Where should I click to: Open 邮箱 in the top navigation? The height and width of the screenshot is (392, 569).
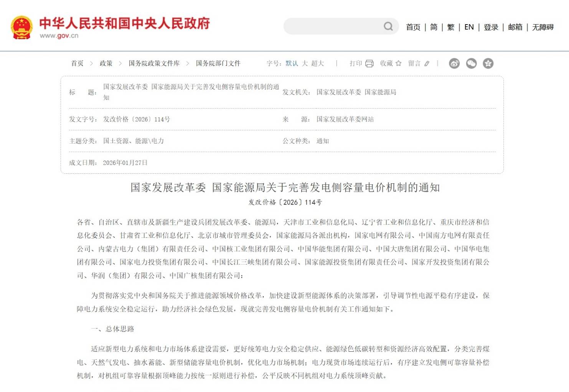point(515,27)
